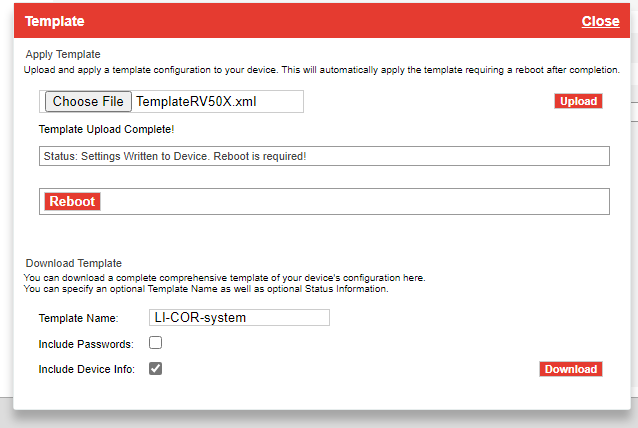
Task: Click the Include Device Info label
Action: click(x=86, y=369)
